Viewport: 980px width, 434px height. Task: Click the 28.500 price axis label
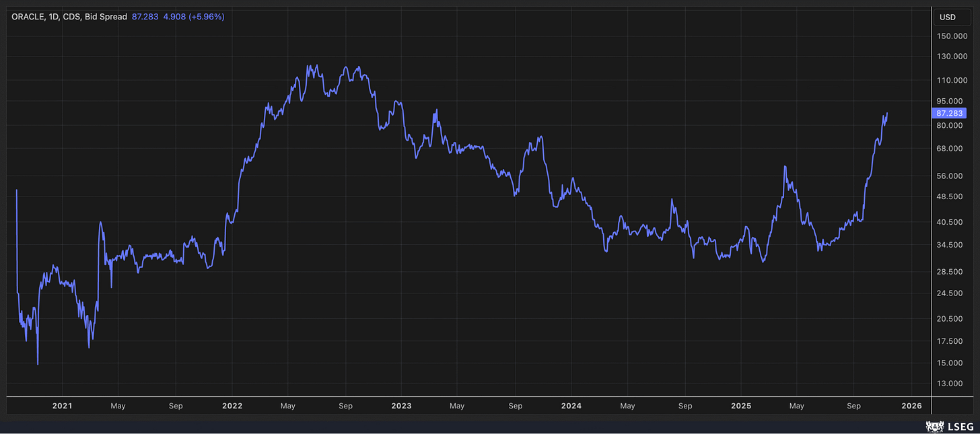tap(951, 272)
